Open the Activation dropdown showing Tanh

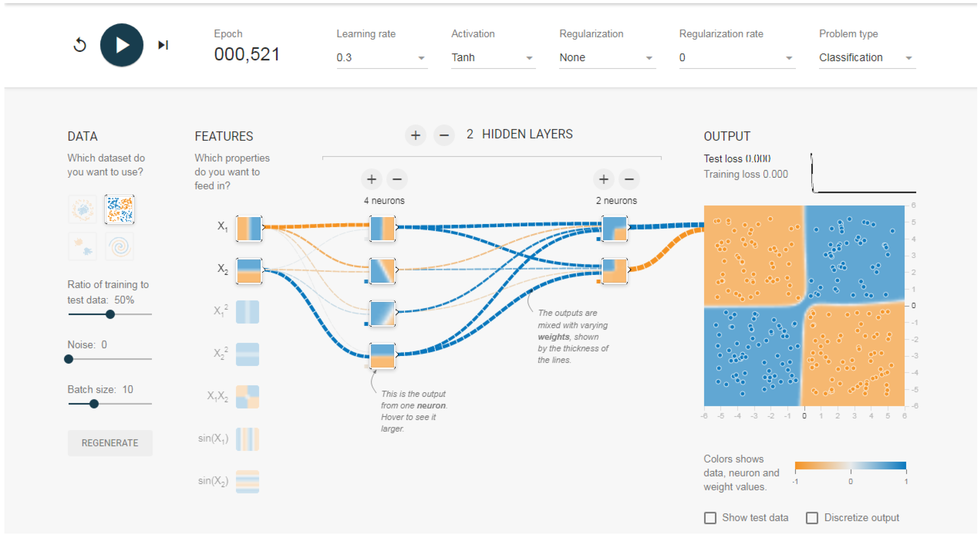[493, 58]
